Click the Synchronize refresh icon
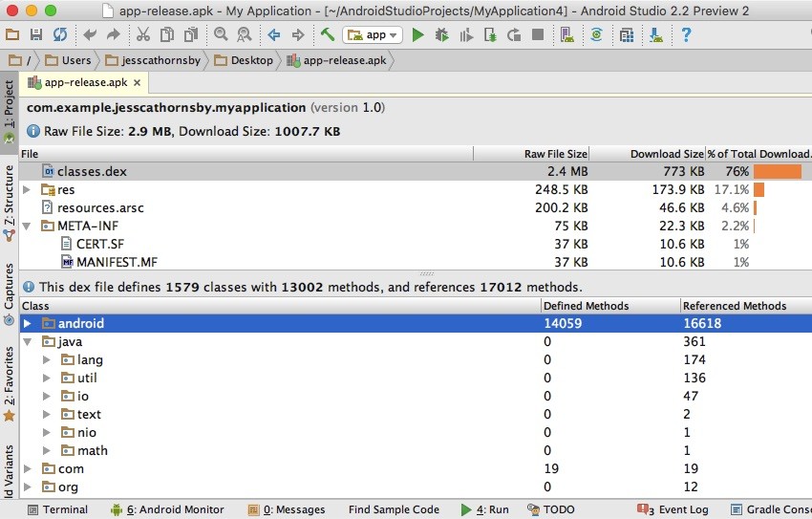This screenshot has width=812, height=519. pyautogui.click(x=60, y=34)
